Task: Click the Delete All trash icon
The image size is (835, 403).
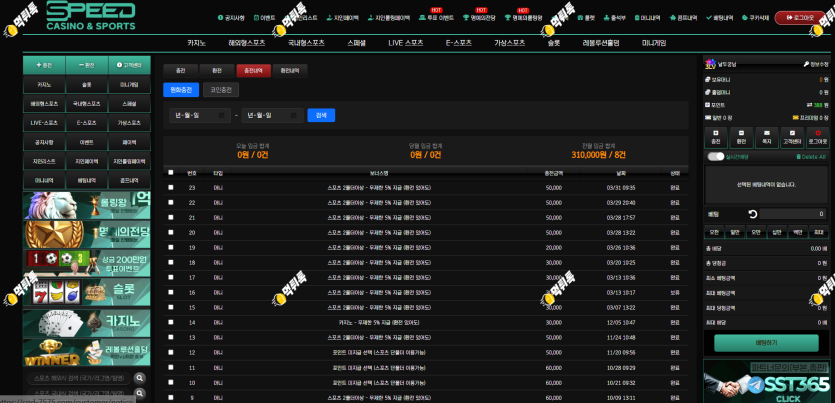Action: coord(798,157)
